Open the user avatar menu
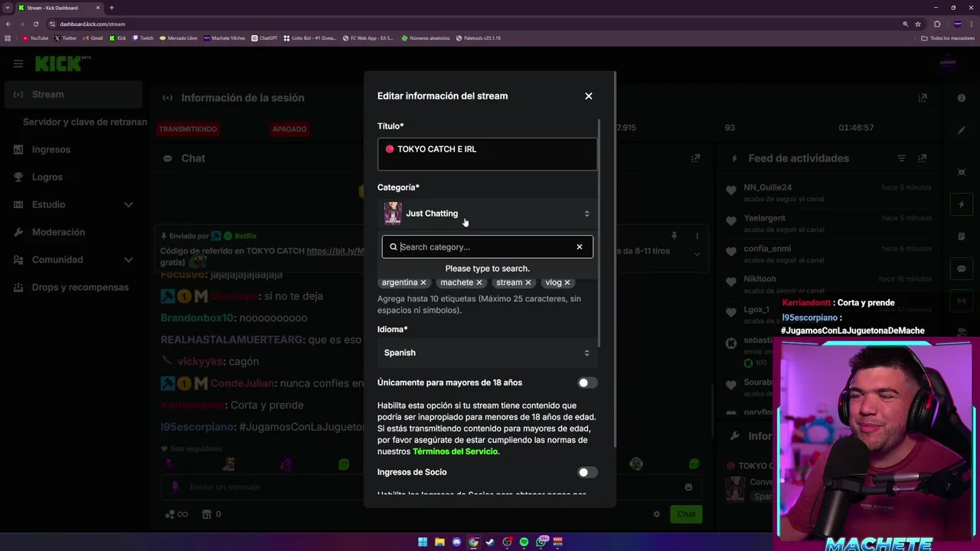The width and height of the screenshot is (980, 551). 948,64
